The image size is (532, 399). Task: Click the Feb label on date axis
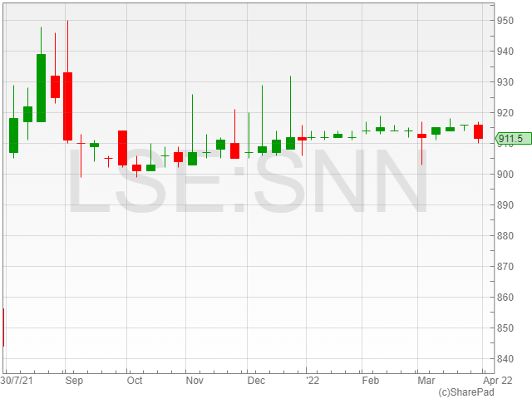pos(370,380)
